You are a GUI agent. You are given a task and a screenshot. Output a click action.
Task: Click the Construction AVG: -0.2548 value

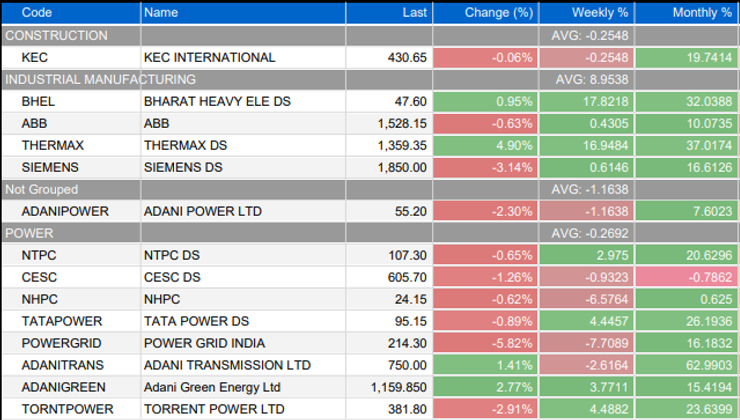point(590,35)
